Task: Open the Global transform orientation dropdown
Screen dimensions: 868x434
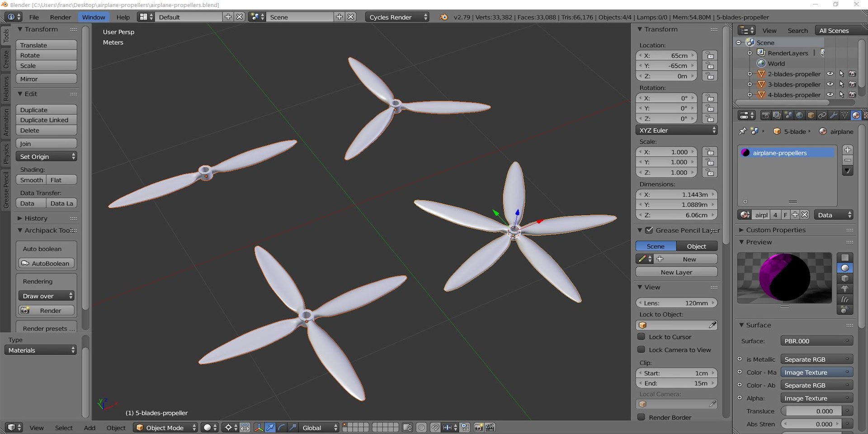Action: 319,428
